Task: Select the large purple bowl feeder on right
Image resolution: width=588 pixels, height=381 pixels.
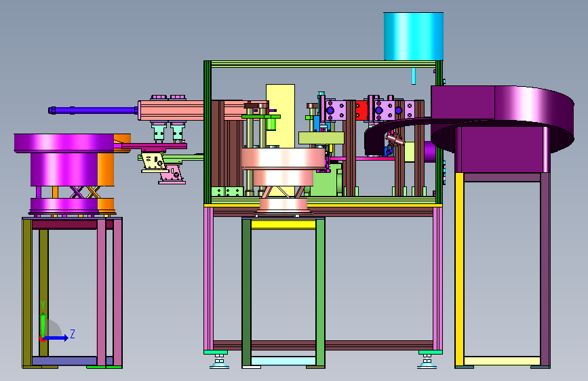Action: 503,119
